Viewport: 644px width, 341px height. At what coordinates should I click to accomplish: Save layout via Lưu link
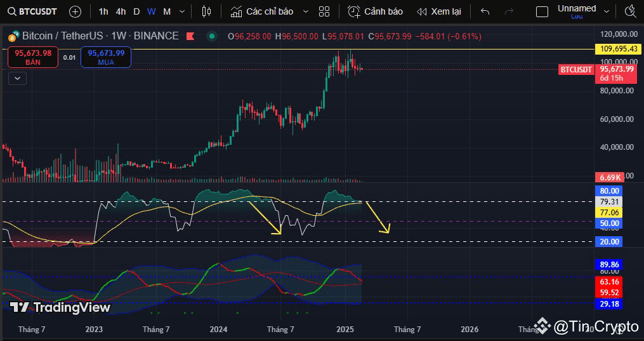(x=577, y=16)
